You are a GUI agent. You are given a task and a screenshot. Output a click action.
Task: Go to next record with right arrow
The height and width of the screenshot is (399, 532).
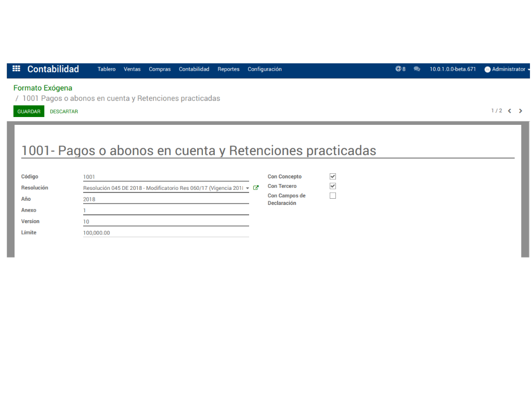pos(521,111)
